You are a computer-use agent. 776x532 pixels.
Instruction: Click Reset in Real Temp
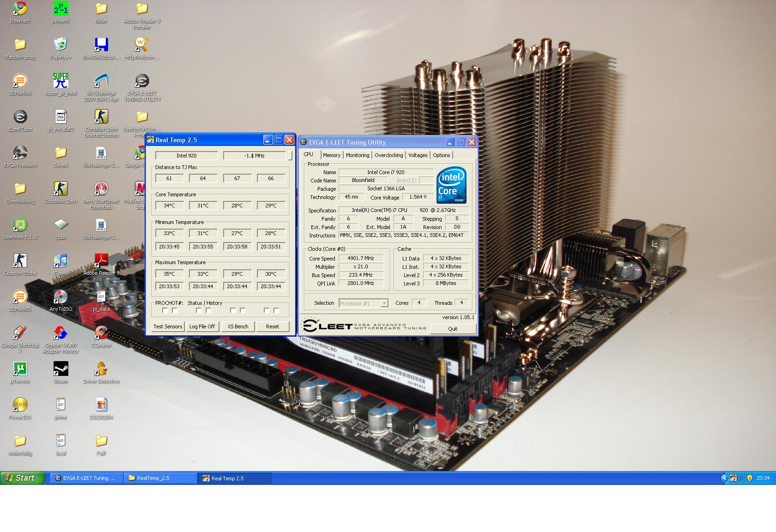point(273,326)
